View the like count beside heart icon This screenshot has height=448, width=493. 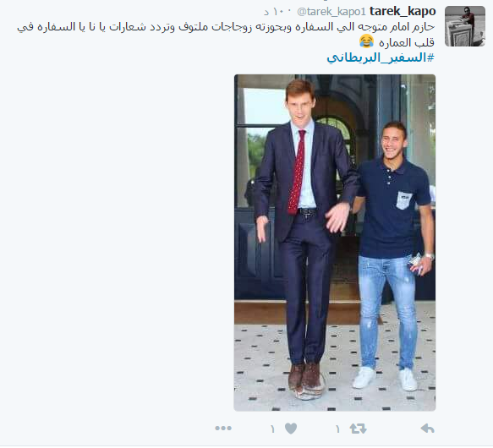[272, 429]
